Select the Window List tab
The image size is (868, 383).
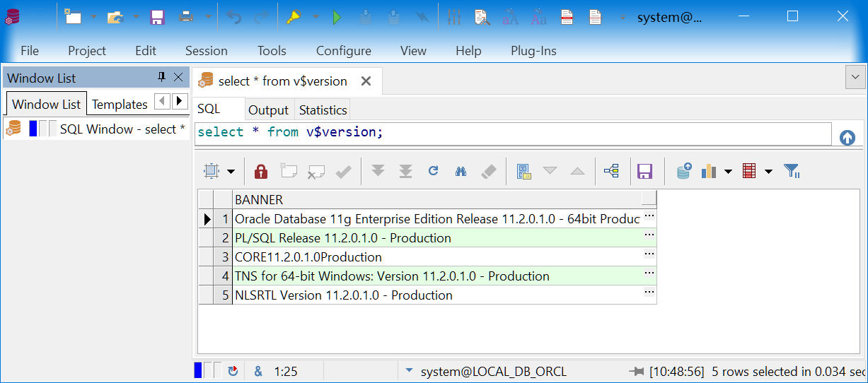click(x=46, y=104)
